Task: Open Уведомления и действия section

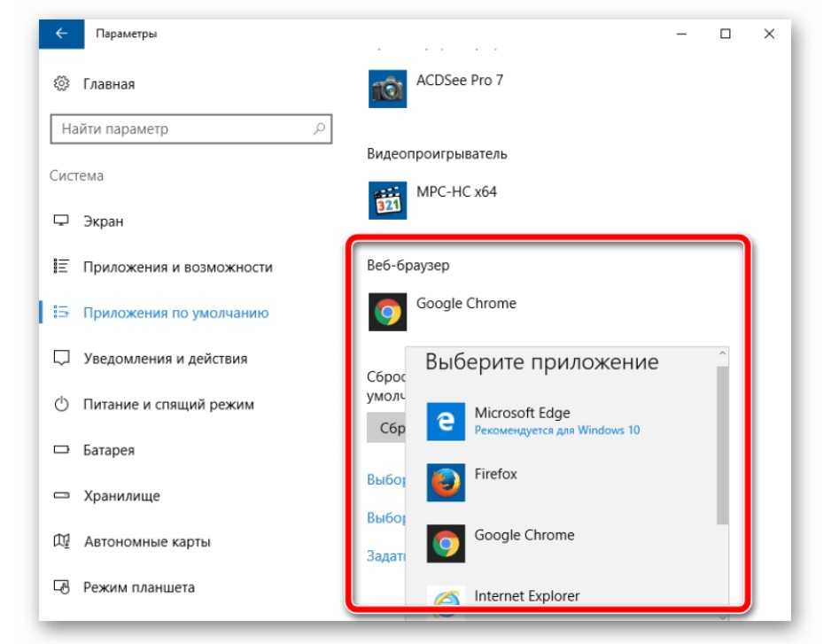Action: pyautogui.click(x=165, y=358)
